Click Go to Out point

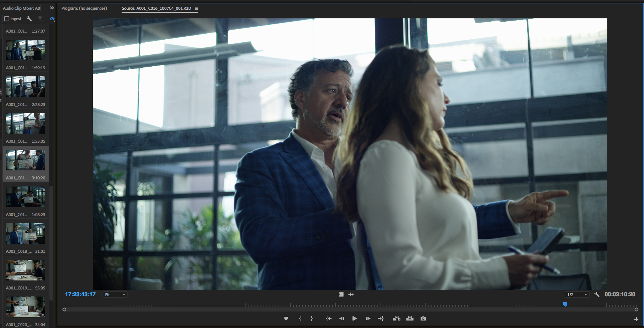tap(381, 319)
